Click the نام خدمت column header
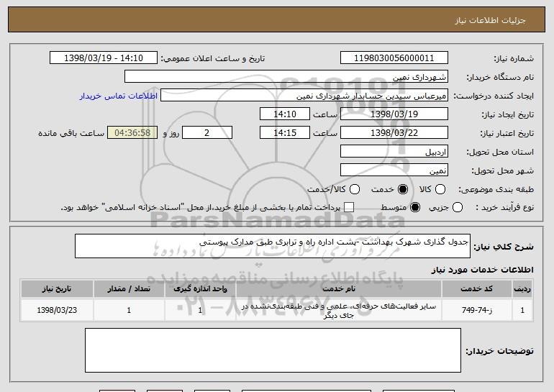The height and width of the screenshot is (392, 554). coord(338,289)
